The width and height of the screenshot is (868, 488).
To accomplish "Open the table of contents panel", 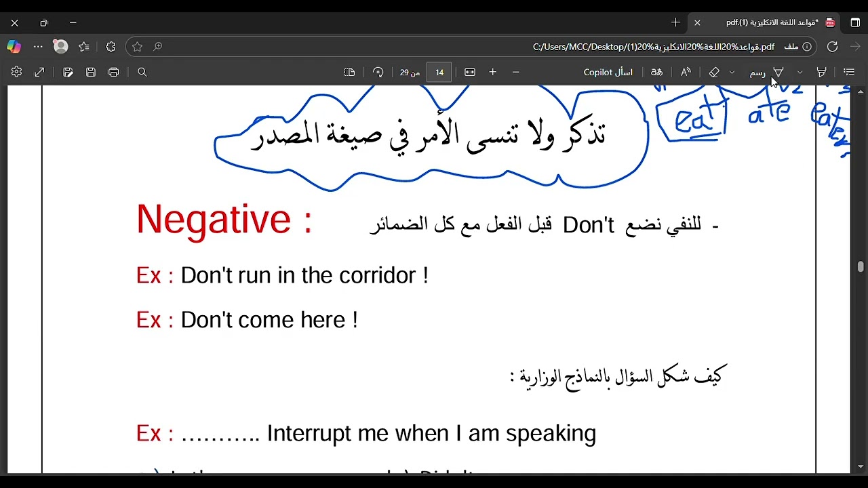I will (849, 72).
